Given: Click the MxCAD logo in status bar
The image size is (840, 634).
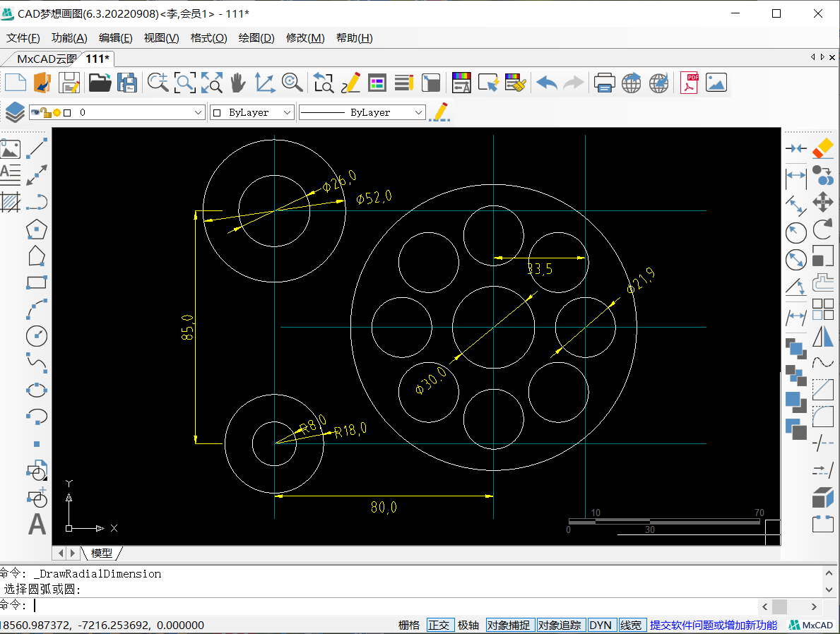Looking at the screenshot, I should click(x=811, y=625).
